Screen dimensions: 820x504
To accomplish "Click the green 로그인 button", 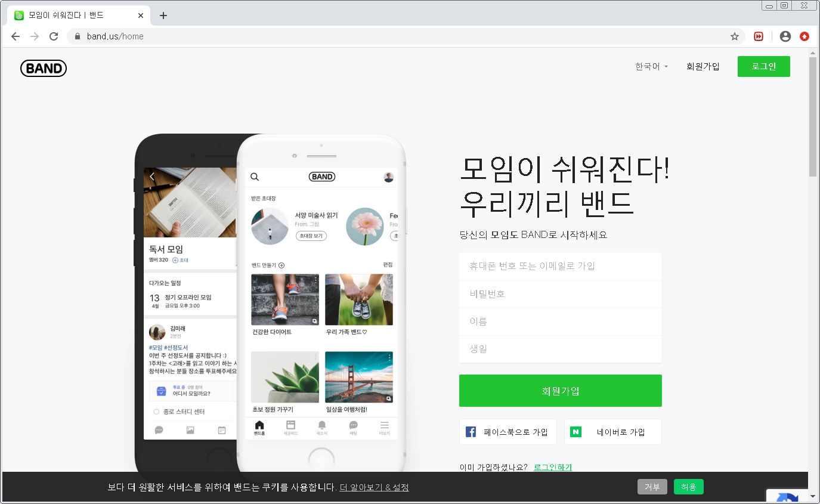I will (764, 67).
